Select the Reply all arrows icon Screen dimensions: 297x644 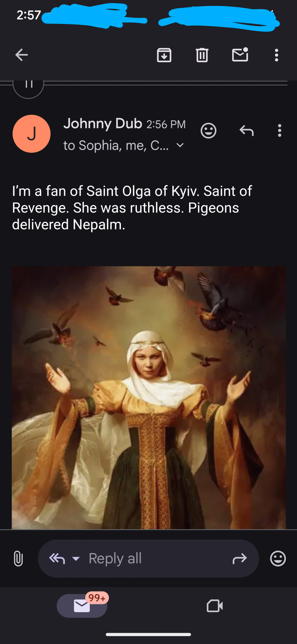coord(57,559)
